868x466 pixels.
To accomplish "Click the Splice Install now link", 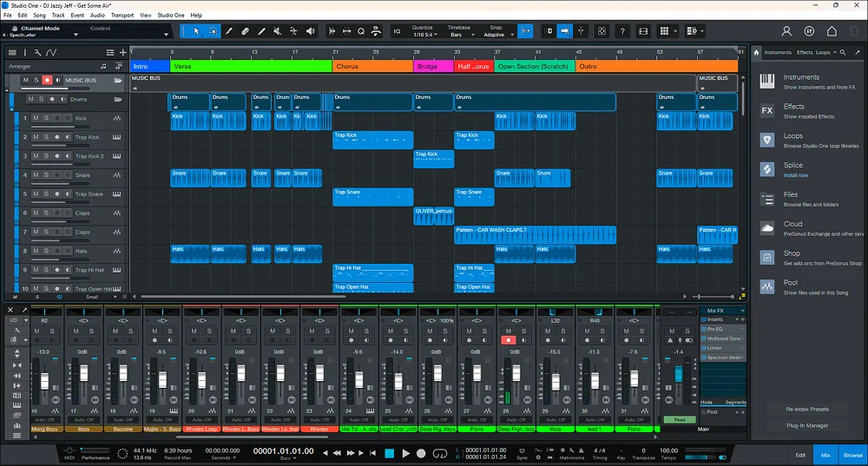I will click(x=795, y=175).
